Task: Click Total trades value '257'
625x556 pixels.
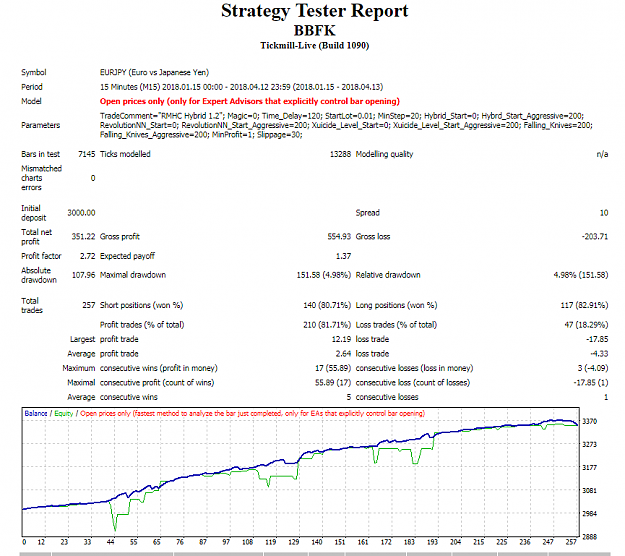Action: coord(88,305)
